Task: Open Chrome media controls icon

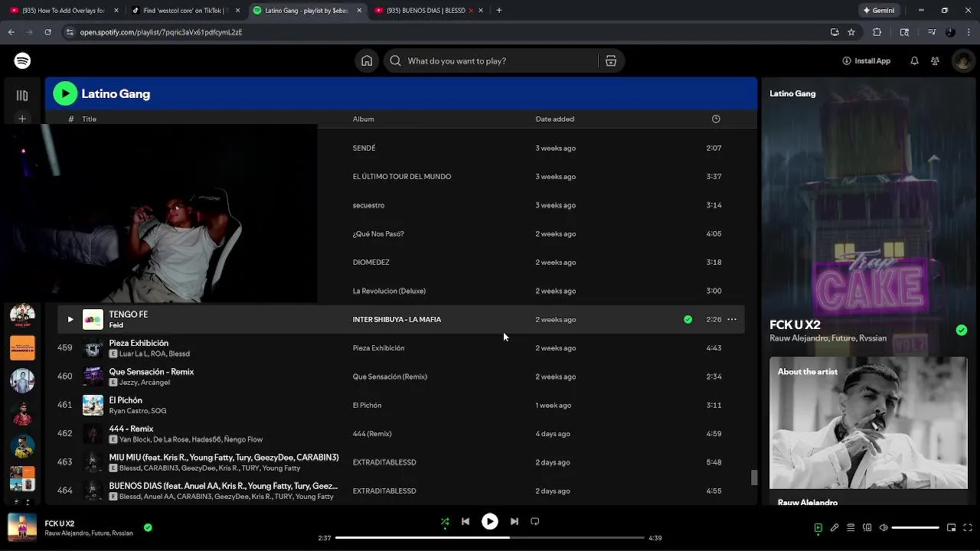Action: (x=932, y=32)
